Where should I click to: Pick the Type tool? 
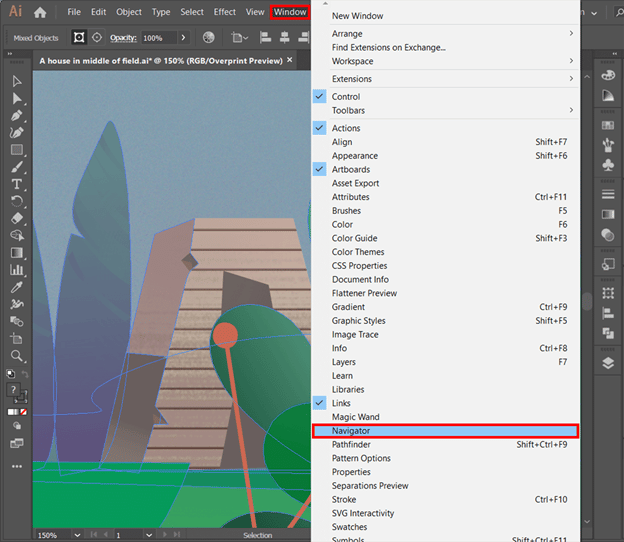tap(17, 184)
